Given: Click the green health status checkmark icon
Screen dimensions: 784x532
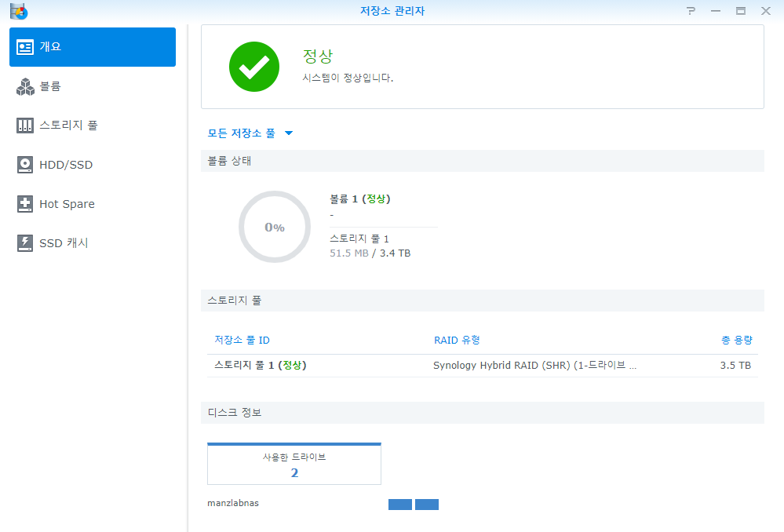Looking at the screenshot, I should pos(253,67).
